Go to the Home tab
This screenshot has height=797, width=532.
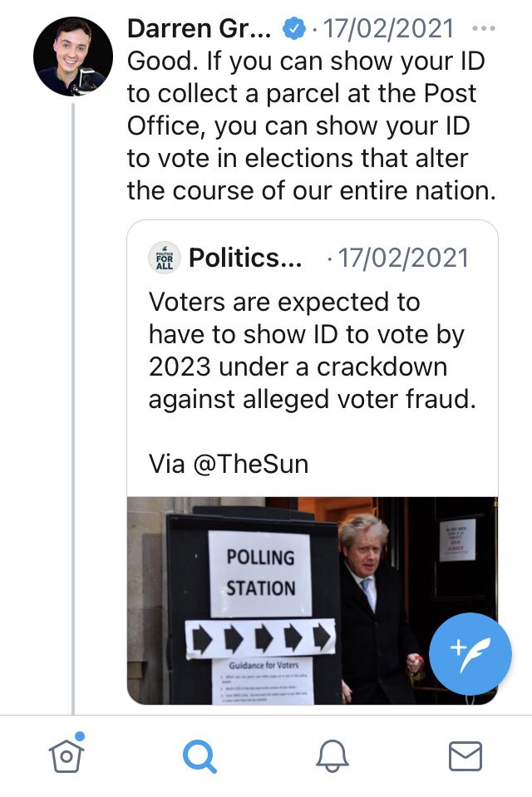click(x=67, y=755)
